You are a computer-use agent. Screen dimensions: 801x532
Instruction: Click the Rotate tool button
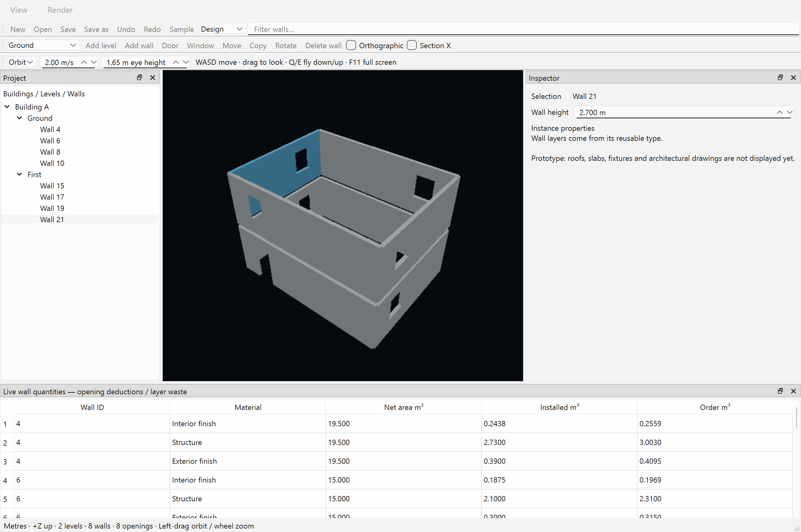[x=286, y=45]
